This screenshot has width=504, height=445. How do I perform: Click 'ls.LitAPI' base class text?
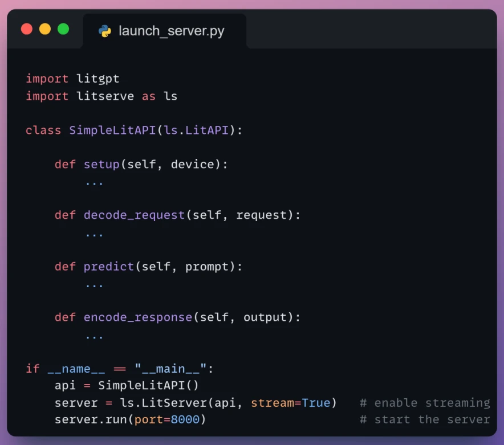[196, 130]
